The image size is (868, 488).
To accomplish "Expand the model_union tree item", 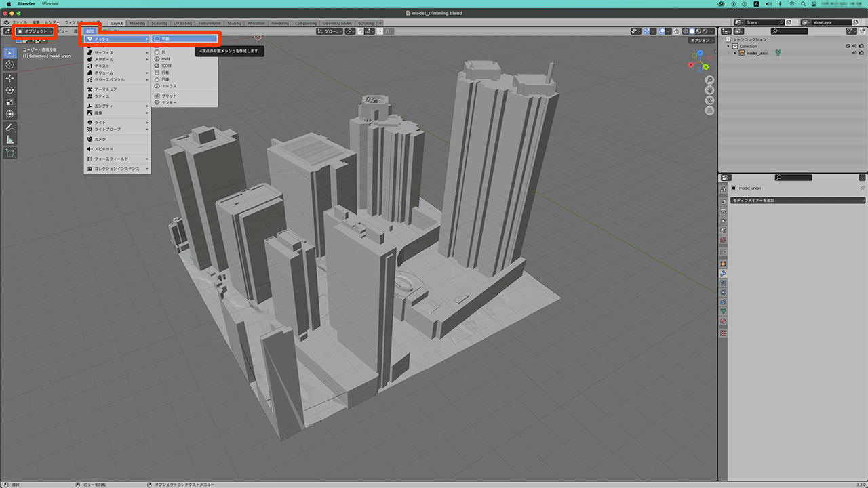I will tap(734, 53).
